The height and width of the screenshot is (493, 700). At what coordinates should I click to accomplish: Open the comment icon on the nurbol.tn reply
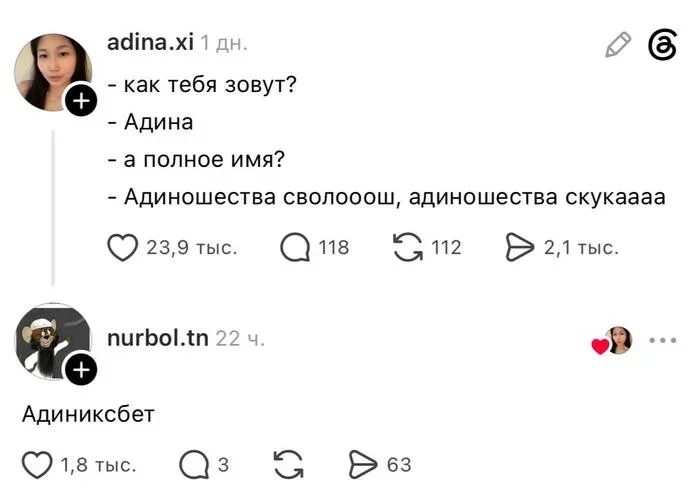(194, 465)
